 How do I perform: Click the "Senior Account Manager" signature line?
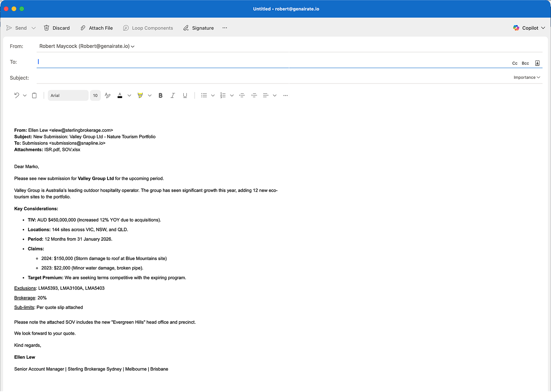click(91, 369)
